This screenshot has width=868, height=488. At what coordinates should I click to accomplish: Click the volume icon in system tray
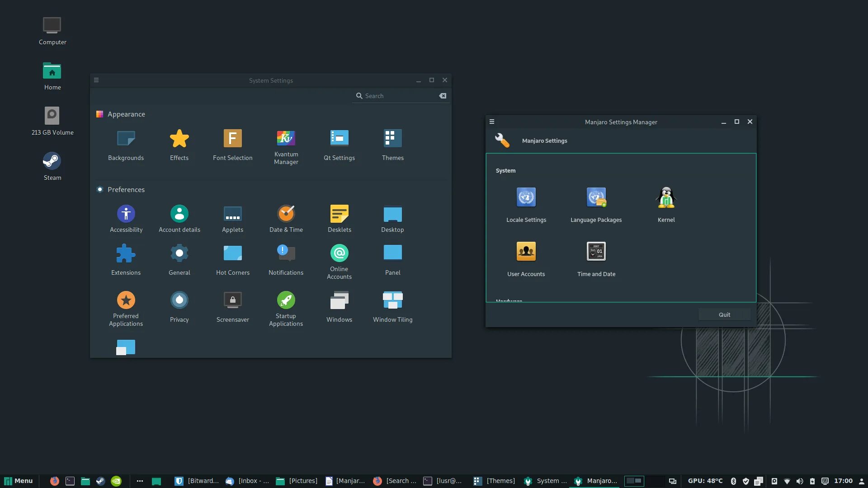coord(799,481)
